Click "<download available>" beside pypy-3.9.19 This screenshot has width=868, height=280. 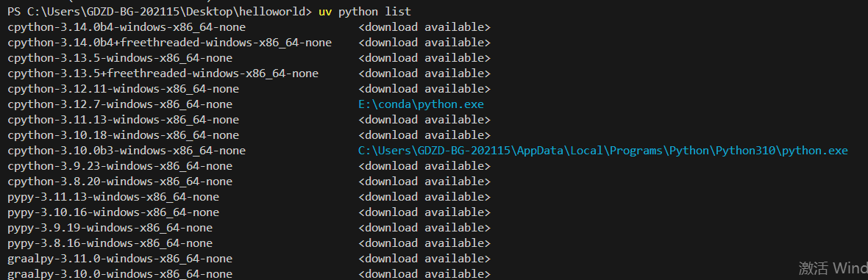pyautogui.click(x=424, y=228)
